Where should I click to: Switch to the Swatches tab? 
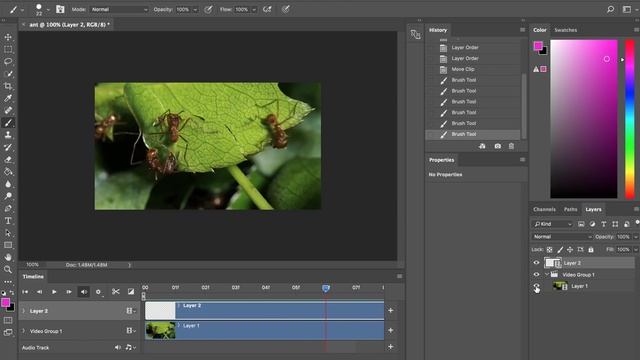tap(565, 30)
